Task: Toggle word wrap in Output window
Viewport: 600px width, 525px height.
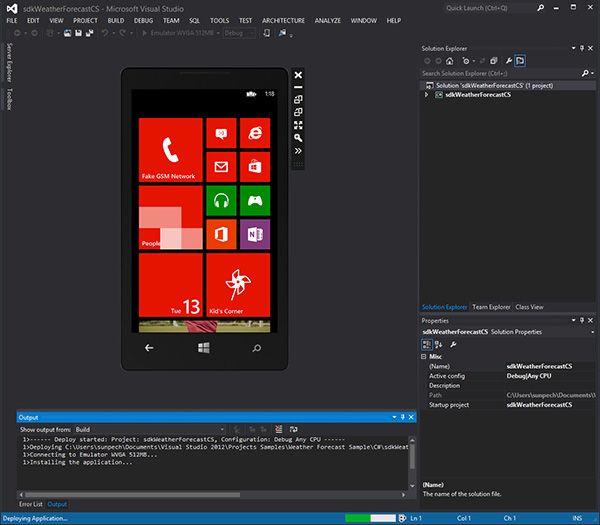Action: point(293,429)
